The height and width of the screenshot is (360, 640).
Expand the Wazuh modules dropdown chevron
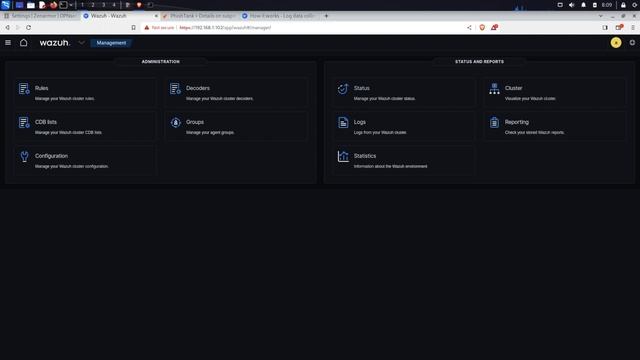[81, 42]
